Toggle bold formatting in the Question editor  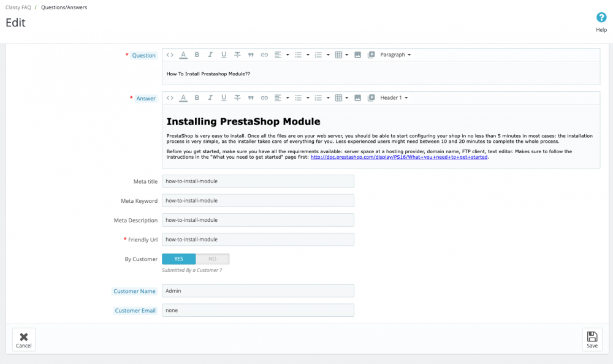click(196, 55)
